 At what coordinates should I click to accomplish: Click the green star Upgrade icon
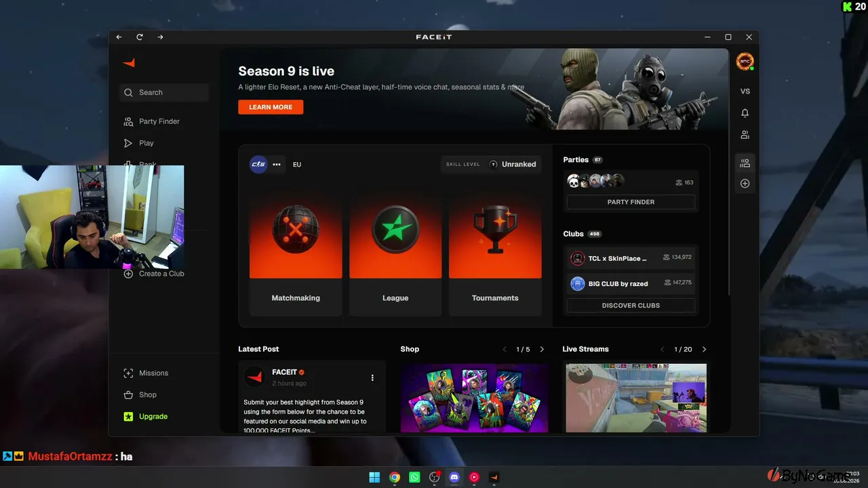click(x=128, y=417)
